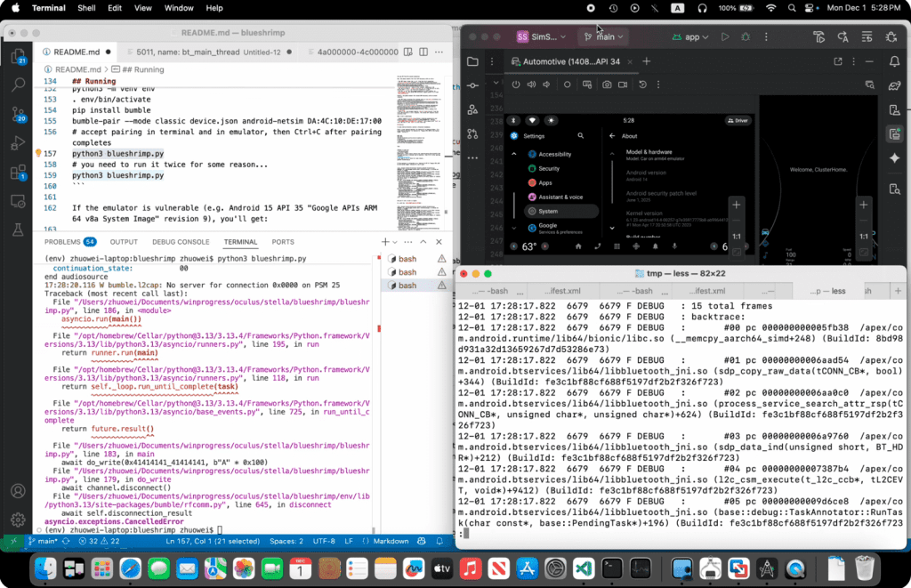Run the app in Android Studio
This screenshot has width=911, height=588.
pyautogui.click(x=725, y=36)
